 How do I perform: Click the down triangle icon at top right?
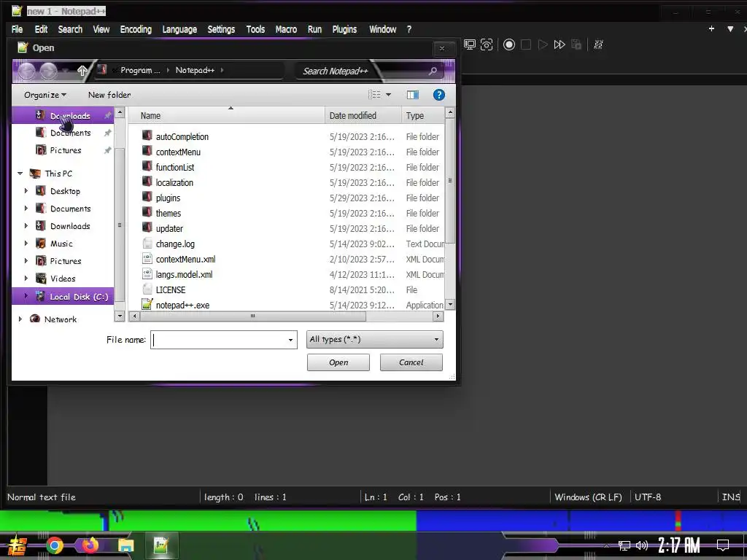pyautogui.click(x=730, y=29)
